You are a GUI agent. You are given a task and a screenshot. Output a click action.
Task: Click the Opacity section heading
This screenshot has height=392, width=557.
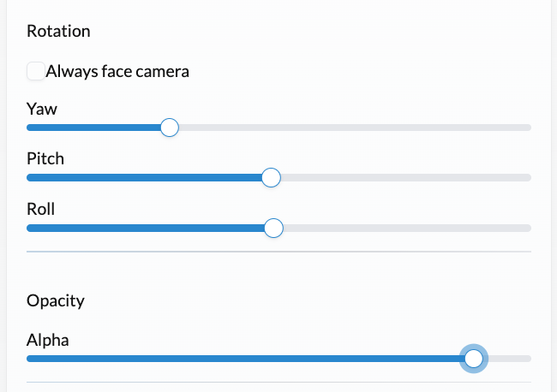[x=56, y=301]
